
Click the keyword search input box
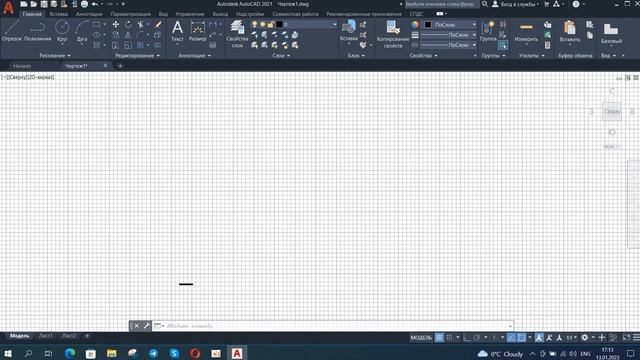pos(441,4)
